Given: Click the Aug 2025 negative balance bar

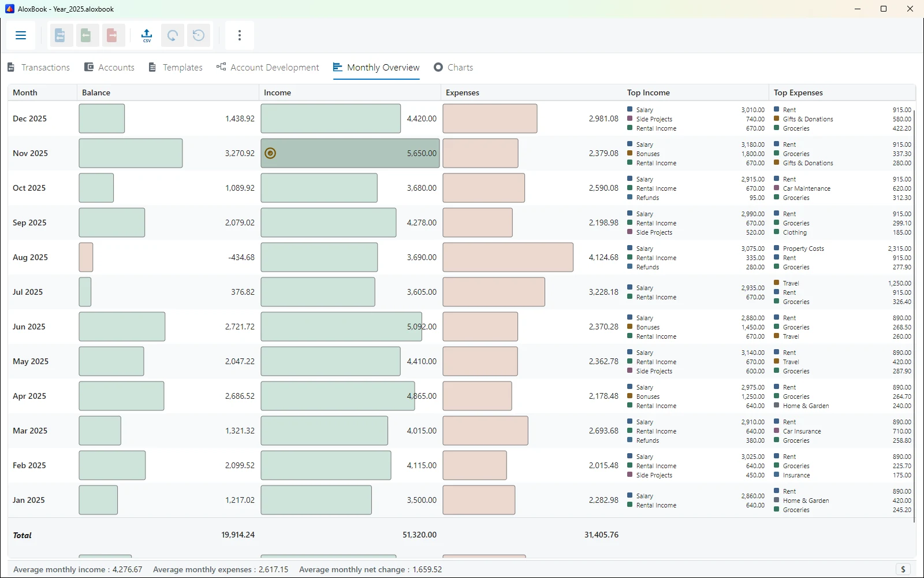Looking at the screenshot, I should pos(86,257).
